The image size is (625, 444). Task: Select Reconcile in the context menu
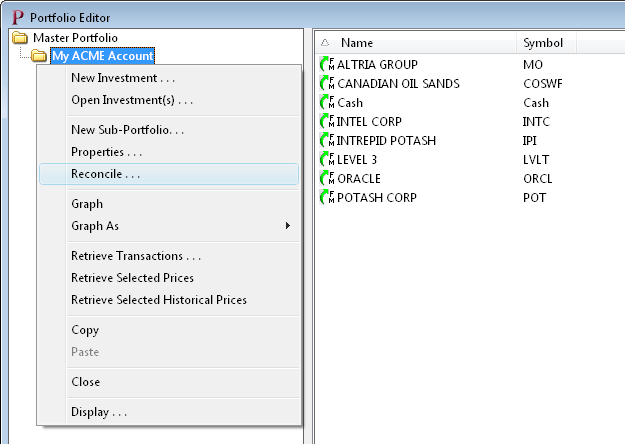point(169,174)
